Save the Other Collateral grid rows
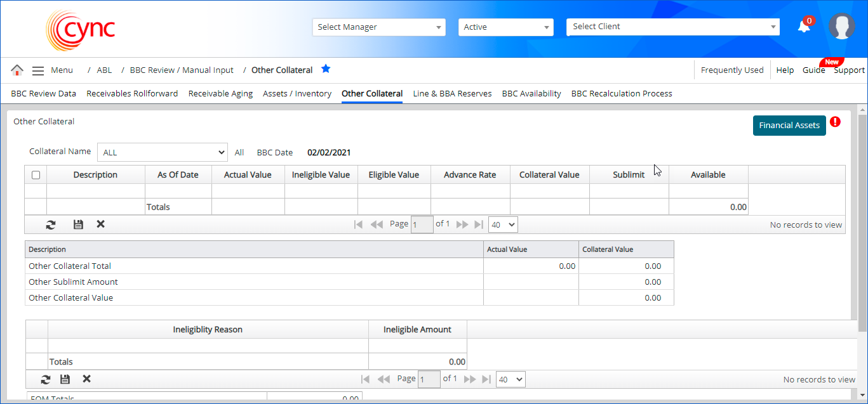This screenshot has width=868, height=404. 78,225
